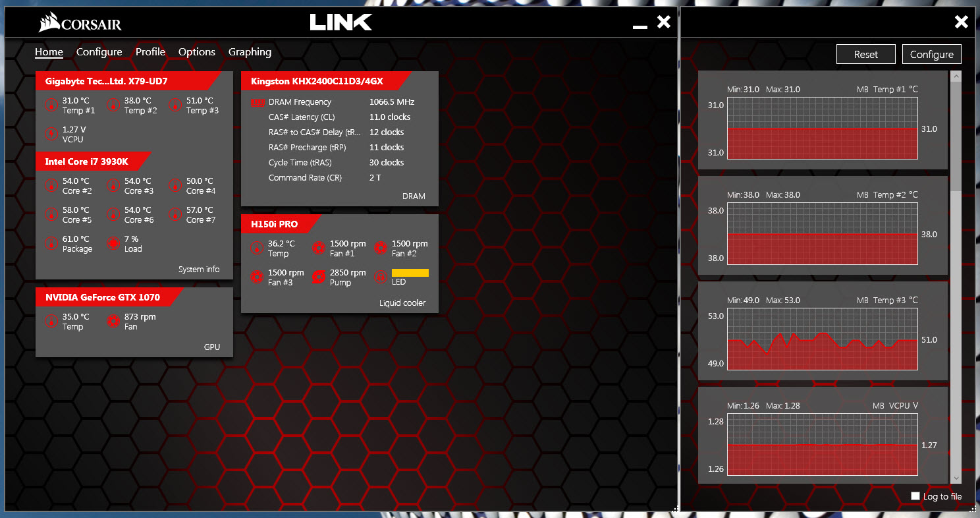
Task: Click the System info link
Action: click(x=199, y=269)
